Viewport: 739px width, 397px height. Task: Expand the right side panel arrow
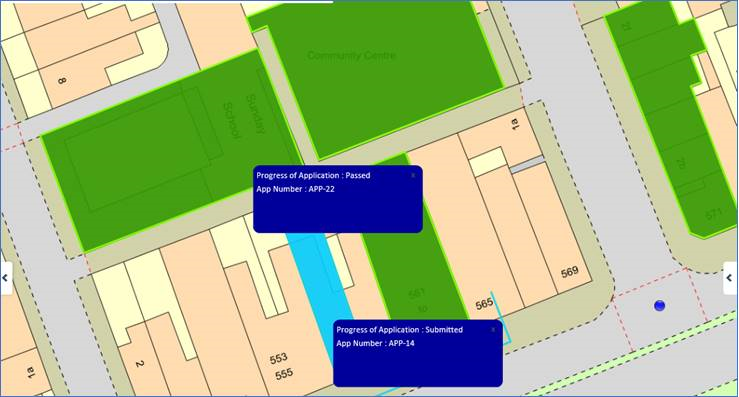(x=730, y=278)
